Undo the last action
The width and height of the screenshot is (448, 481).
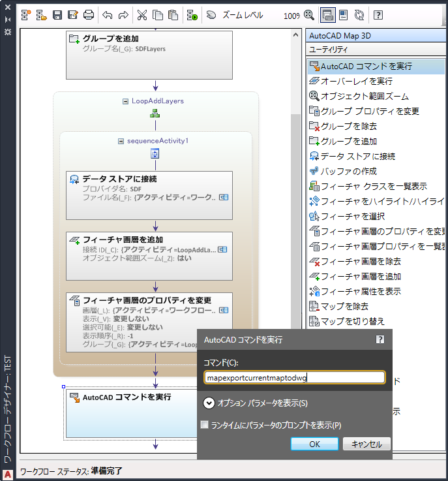click(107, 15)
